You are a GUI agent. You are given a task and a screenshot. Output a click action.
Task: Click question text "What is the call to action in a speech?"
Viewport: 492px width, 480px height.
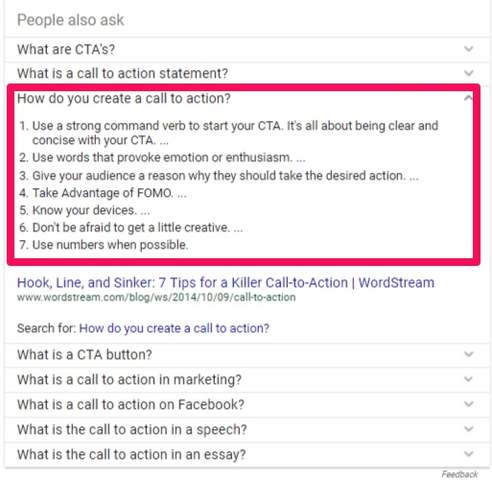coord(132,430)
